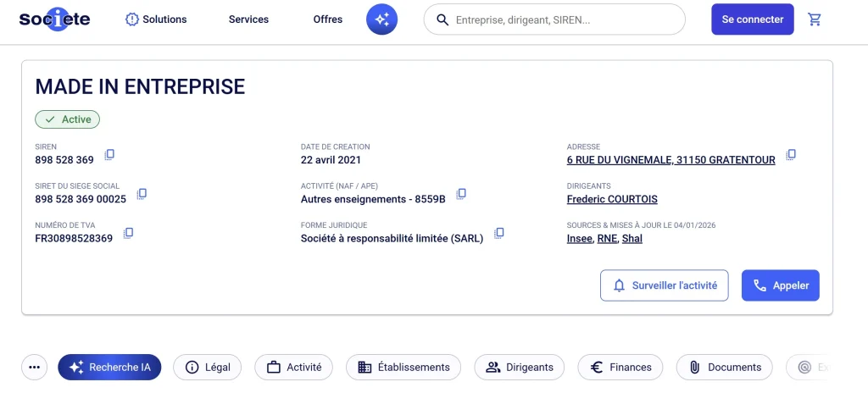Image resolution: width=868 pixels, height=393 pixels.
Task: Click the Active status badge
Action: 68,119
